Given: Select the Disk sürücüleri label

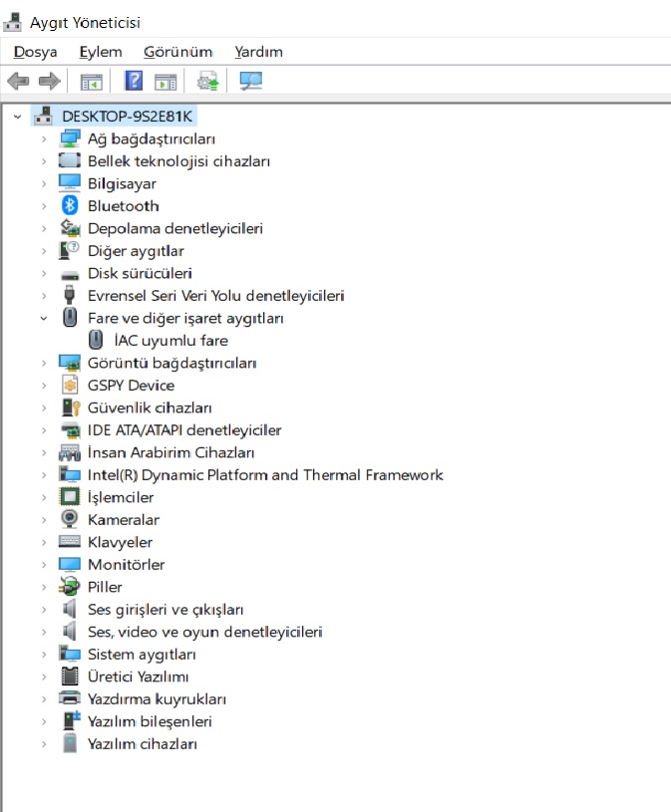Looking at the screenshot, I should pos(140,273).
